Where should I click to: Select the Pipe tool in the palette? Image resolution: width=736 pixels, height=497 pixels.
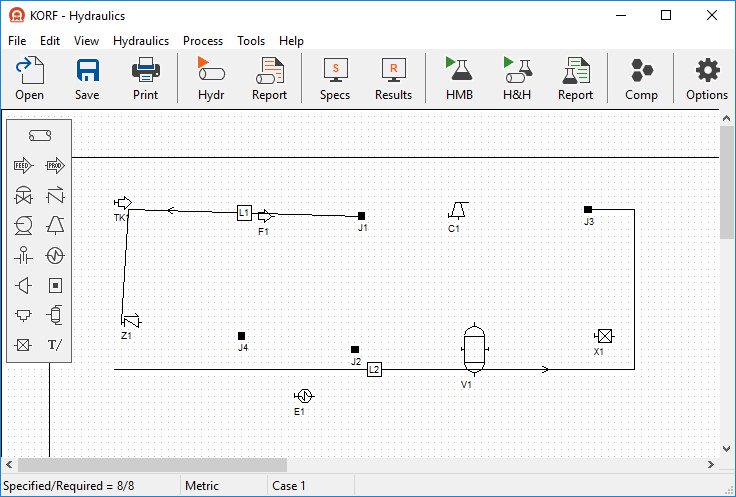tap(40, 135)
